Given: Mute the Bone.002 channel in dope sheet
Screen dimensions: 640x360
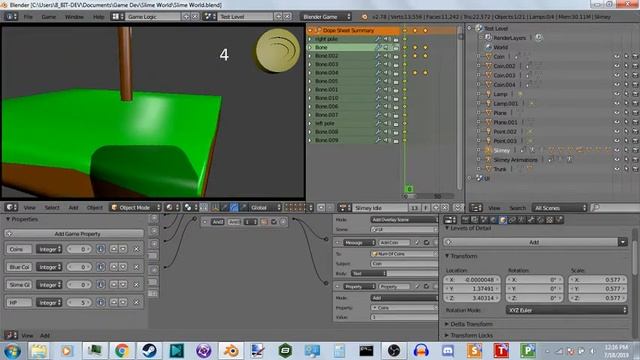Looking at the screenshot, I should pos(387,56).
